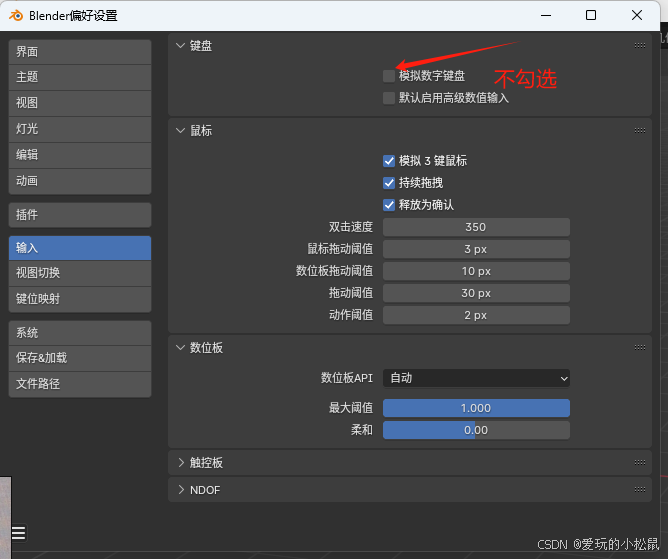This screenshot has width=668, height=559.
Task: Uncheck 模拟 3 键鼠标 option
Action: [389, 161]
